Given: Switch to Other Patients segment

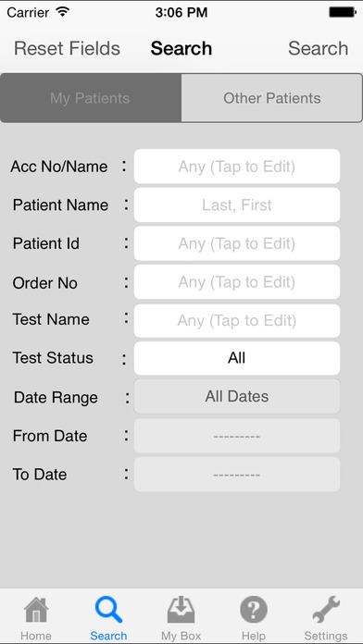Looking at the screenshot, I should point(271,98).
